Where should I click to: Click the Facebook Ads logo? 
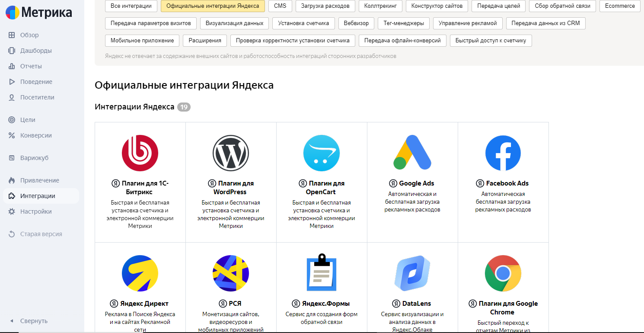pyautogui.click(x=503, y=153)
